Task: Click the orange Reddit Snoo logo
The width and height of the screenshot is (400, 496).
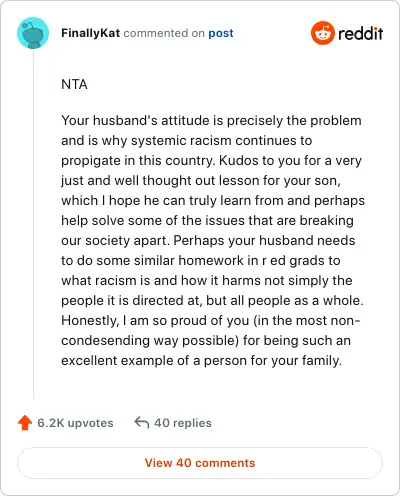Action: coord(322,33)
